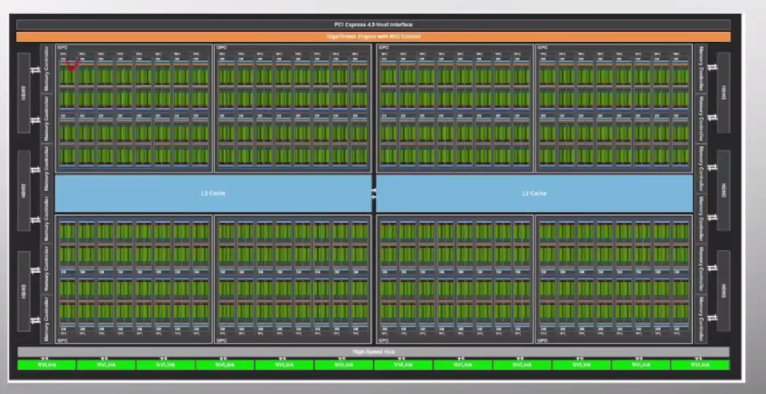766x394 pixels.
Task: Click the topmost Memory Controller label on right
Action: (701, 68)
